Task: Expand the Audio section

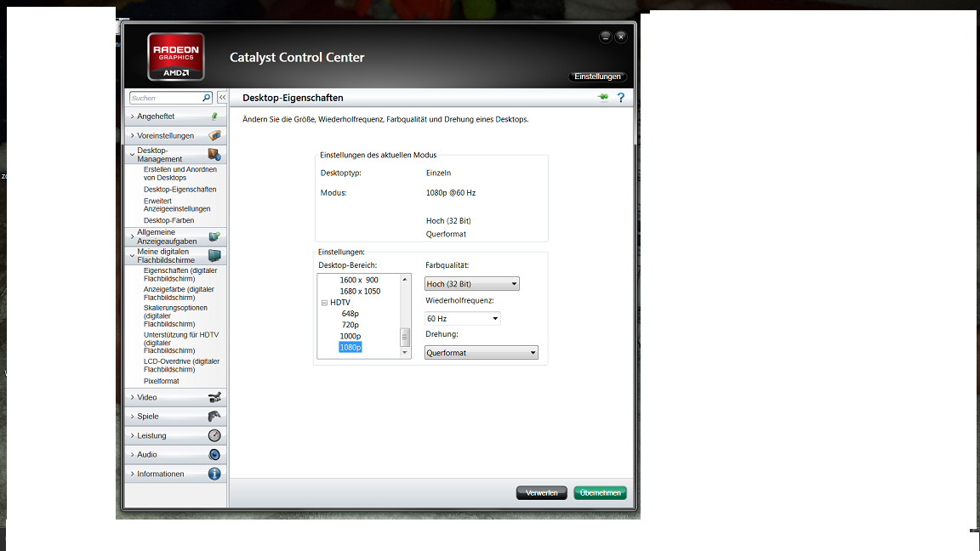Action: click(133, 455)
